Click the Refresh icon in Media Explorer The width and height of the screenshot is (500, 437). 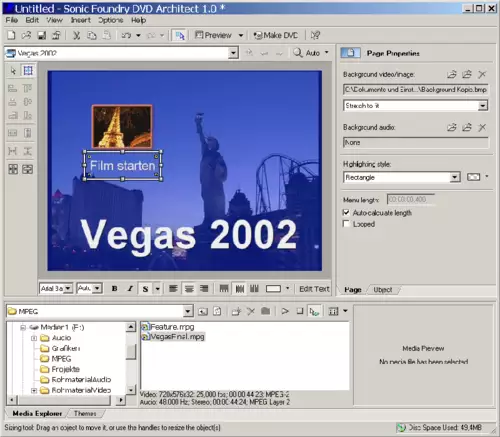(217, 311)
